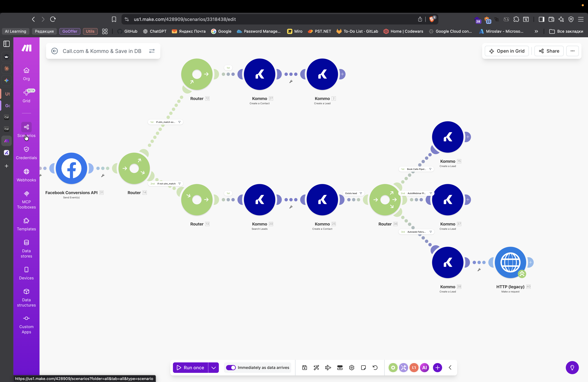
Task: Click the Open in Grid button
Action: click(x=507, y=51)
